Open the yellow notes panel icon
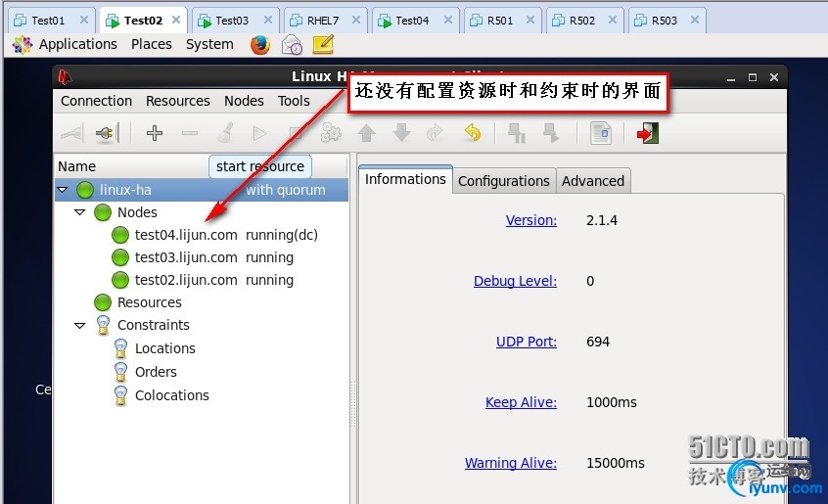Image resolution: width=828 pixels, height=504 pixels. 323,44
